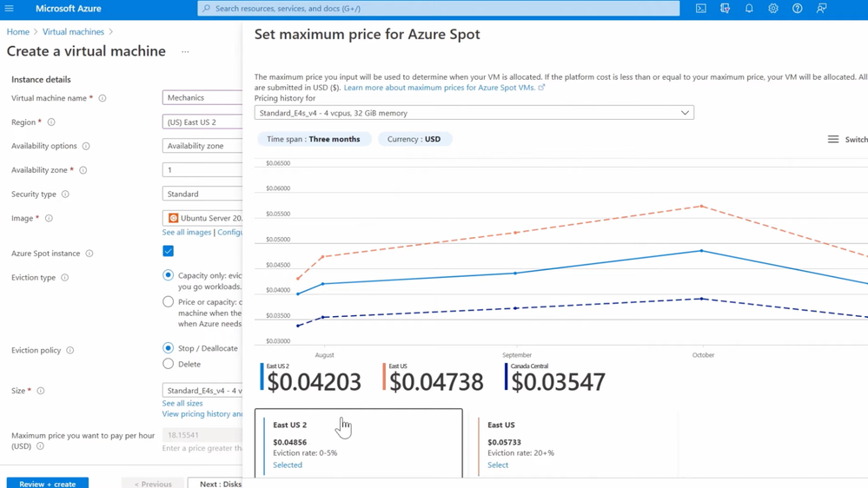Viewport: 868px width, 488px height.
Task: Click the East US 2 blue legend swatch
Action: coord(262,377)
